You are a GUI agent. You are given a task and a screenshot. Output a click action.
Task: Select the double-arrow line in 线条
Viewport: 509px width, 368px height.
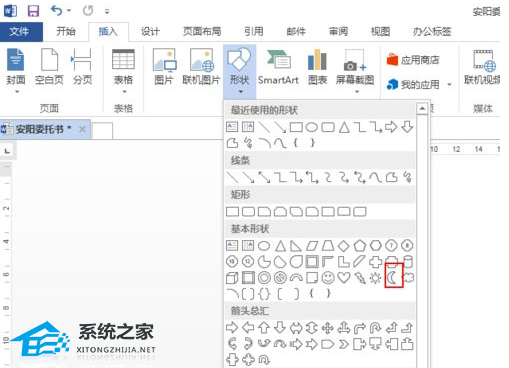tap(264, 177)
